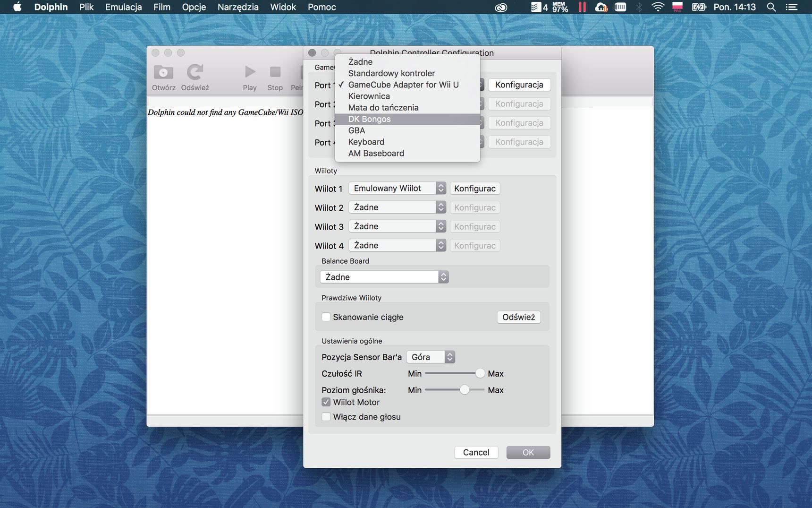The height and width of the screenshot is (508, 812).
Task: Click the Creative Cloud menu bar icon
Action: coord(501,7)
